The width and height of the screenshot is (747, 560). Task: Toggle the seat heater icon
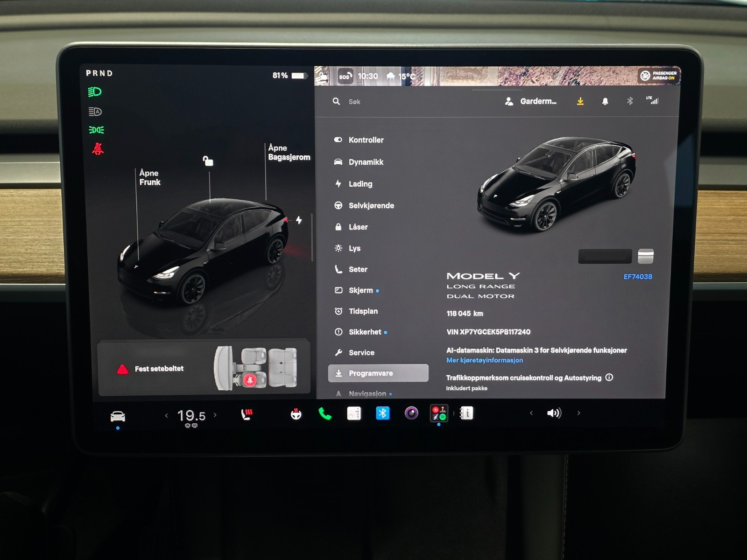click(x=247, y=414)
